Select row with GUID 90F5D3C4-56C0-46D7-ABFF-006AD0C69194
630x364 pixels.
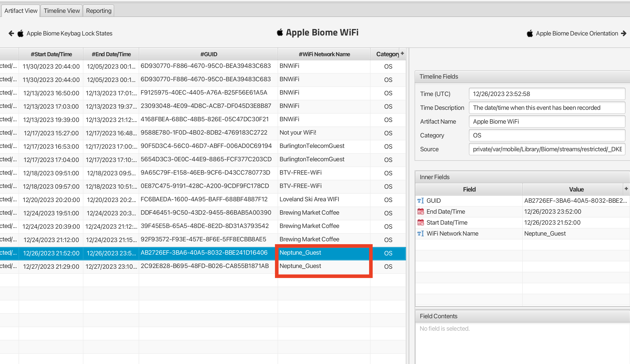pos(203,146)
